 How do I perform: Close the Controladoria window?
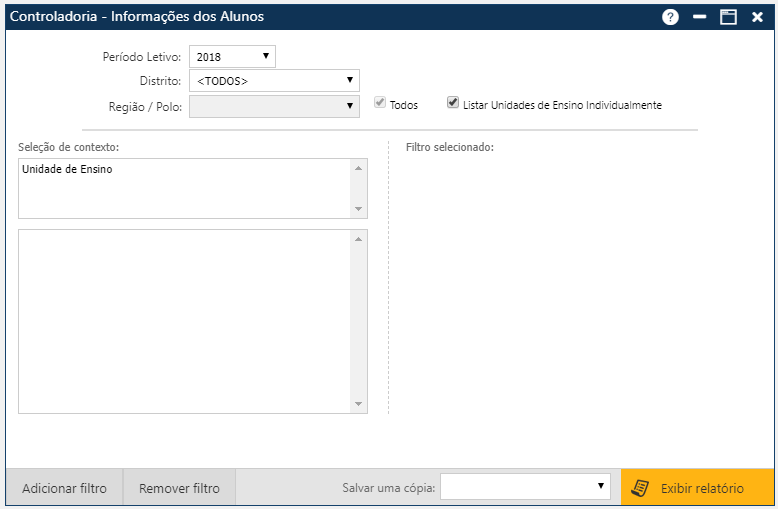[x=757, y=17]
